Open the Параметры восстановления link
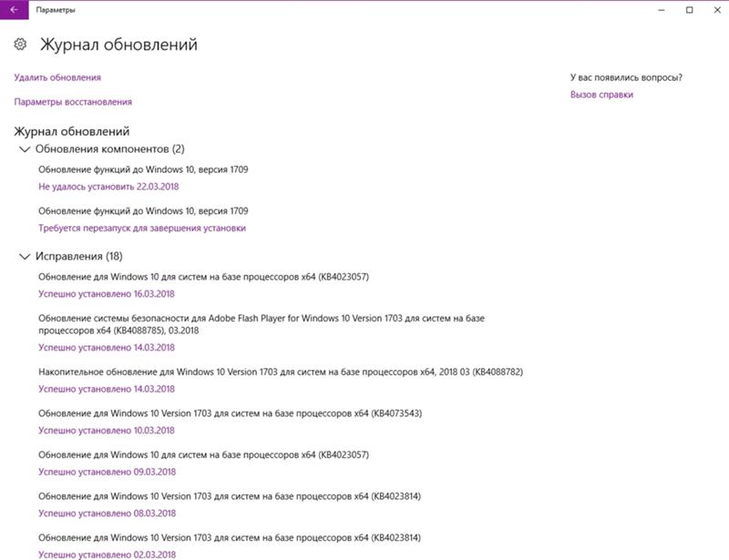This screenshot has height=560, width=729. point(73,102)
